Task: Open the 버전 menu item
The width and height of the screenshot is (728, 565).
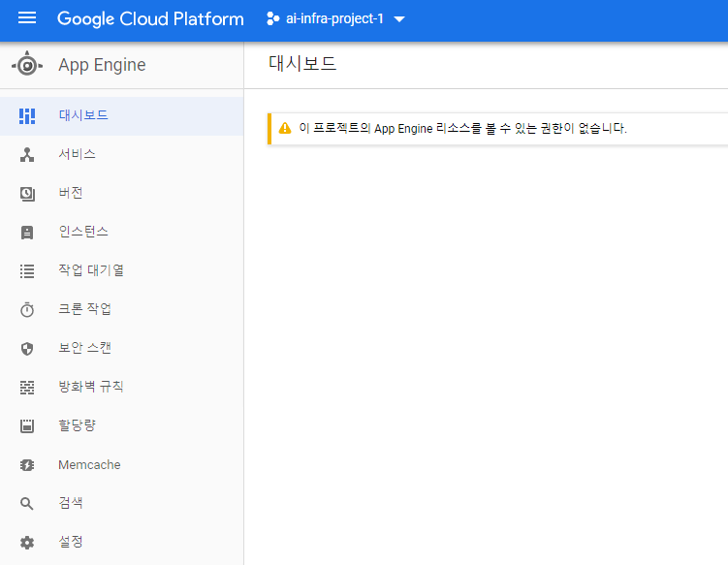Action: tap(121, 194)
